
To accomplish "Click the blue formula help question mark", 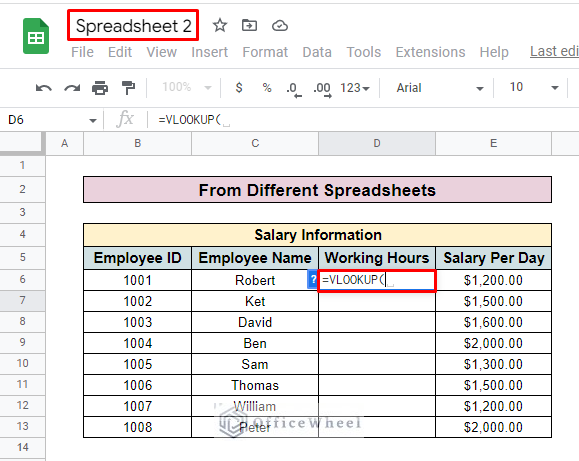I will [312, 280].
